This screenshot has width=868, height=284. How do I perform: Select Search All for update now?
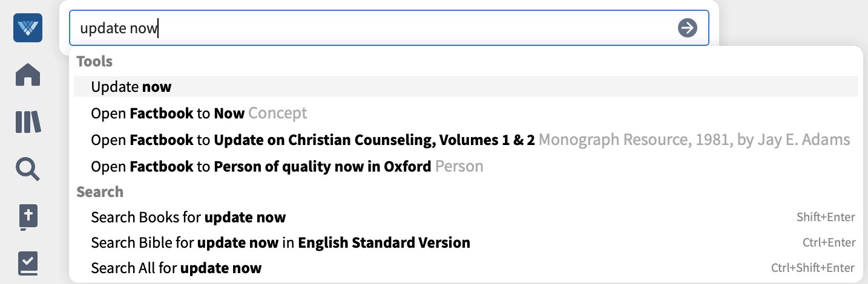pyautogui.click(x=466, y=268)
